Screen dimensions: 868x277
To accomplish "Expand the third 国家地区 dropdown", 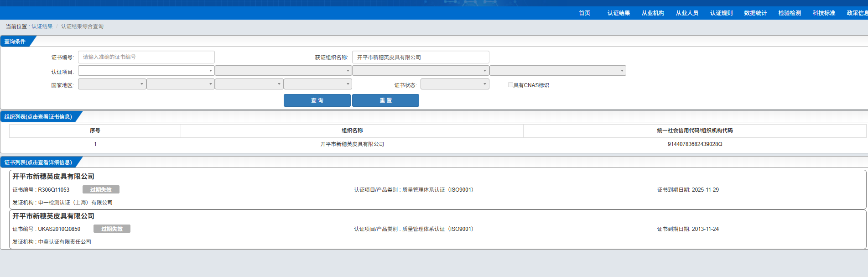I will point(249,84).
